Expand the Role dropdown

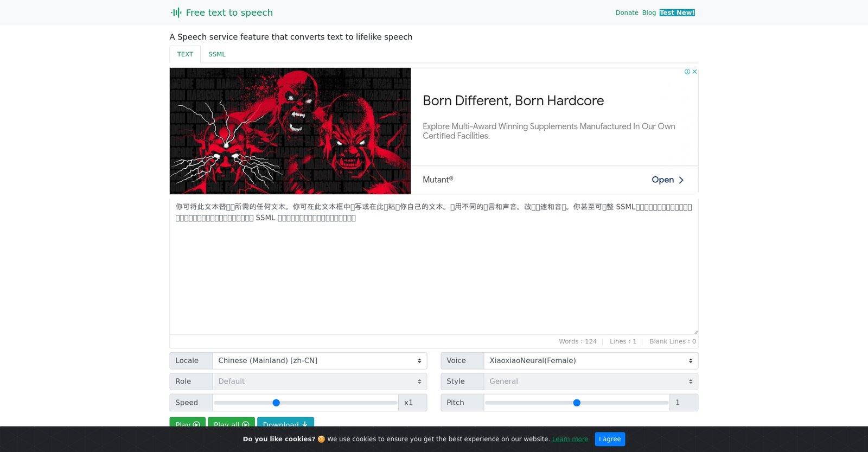[320, 381]
